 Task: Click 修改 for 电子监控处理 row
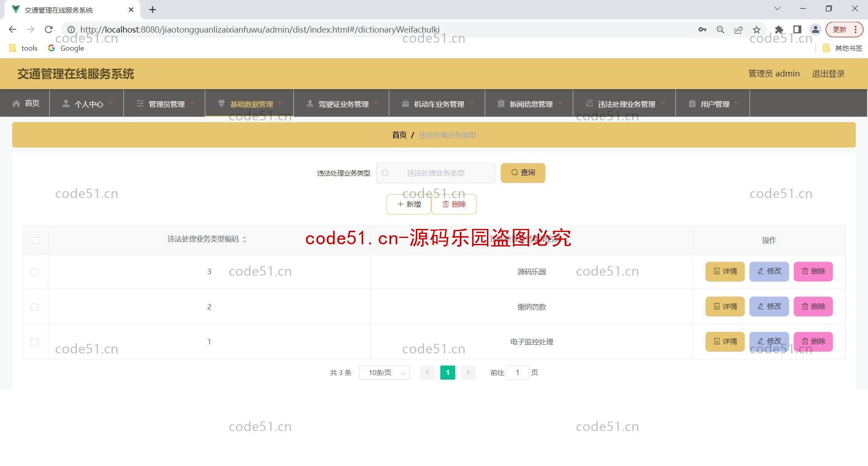[x=769, y=342]
